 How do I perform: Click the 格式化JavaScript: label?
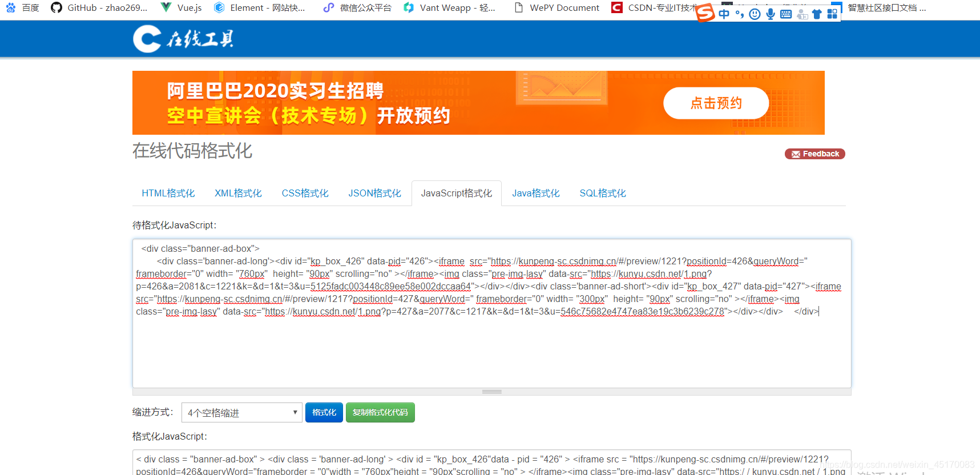tap(170, 436)
